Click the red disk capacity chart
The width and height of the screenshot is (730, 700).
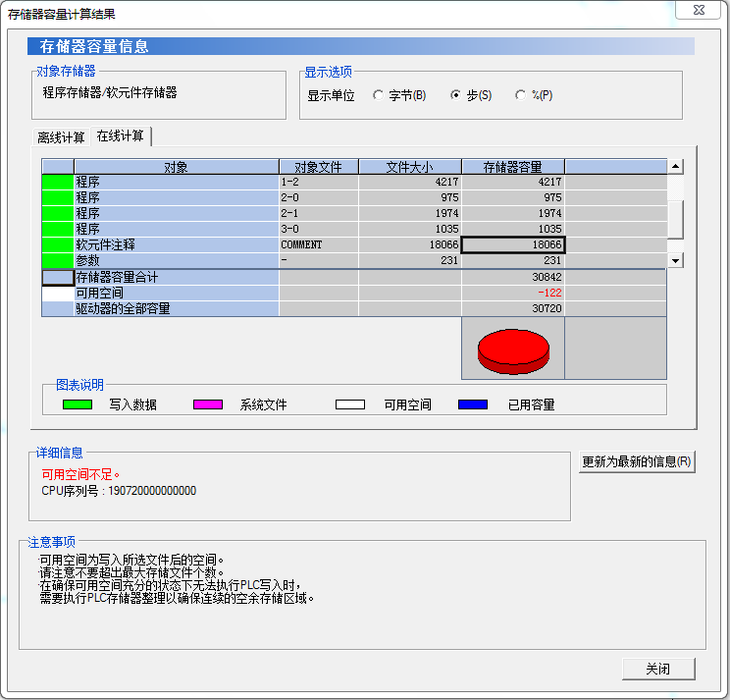(x=512, y=351)
